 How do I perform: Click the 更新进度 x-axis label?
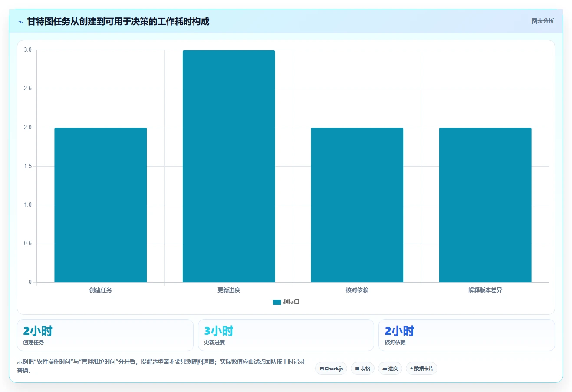[x=229, y=290]
